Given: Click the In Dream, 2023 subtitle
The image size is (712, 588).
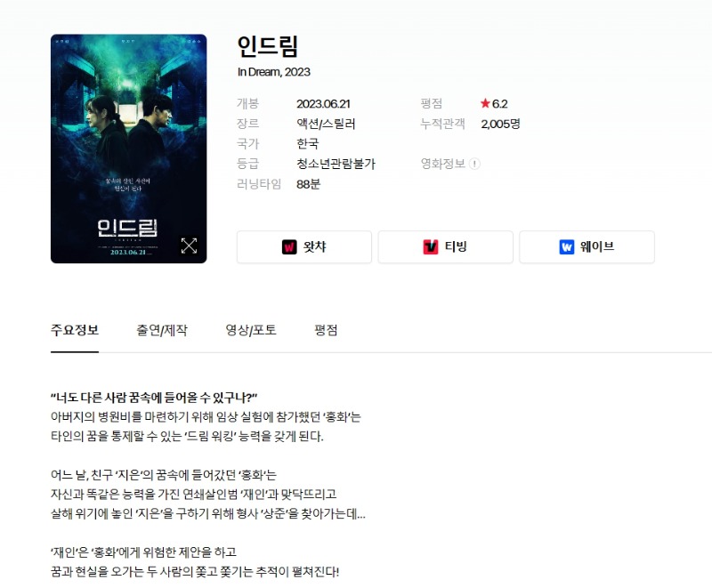Looking at the screenshot, I should click(x=274, y=72).
